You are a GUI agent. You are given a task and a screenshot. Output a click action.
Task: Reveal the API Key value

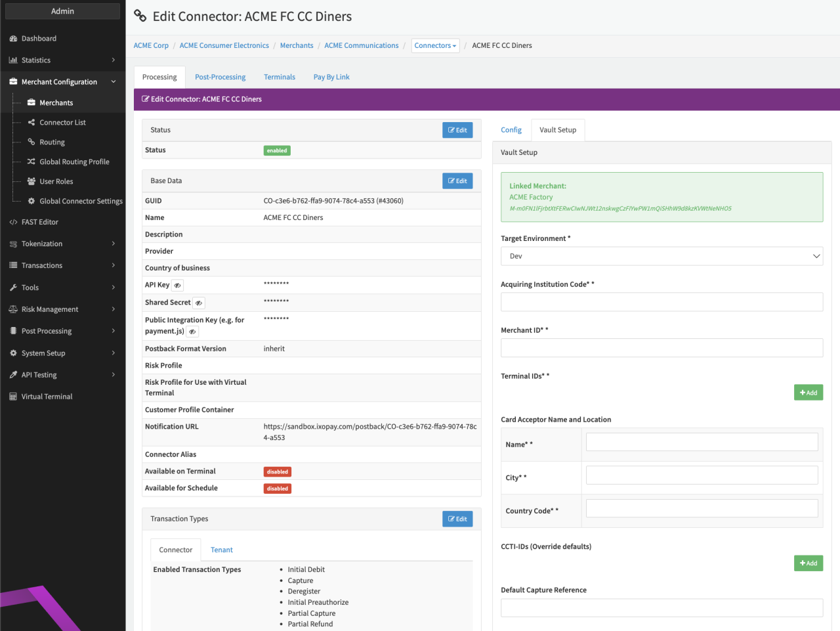pyautogui.click(x=177, y=286)
